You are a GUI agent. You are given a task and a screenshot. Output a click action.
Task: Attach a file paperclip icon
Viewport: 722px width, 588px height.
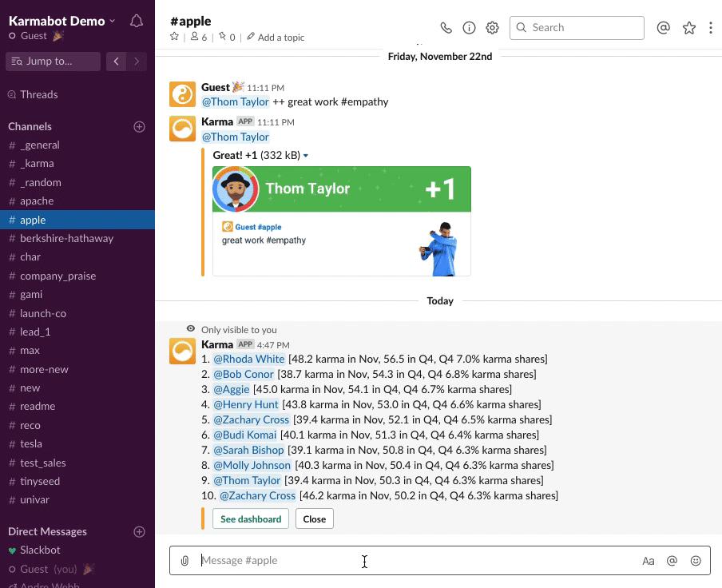(184, 561)
